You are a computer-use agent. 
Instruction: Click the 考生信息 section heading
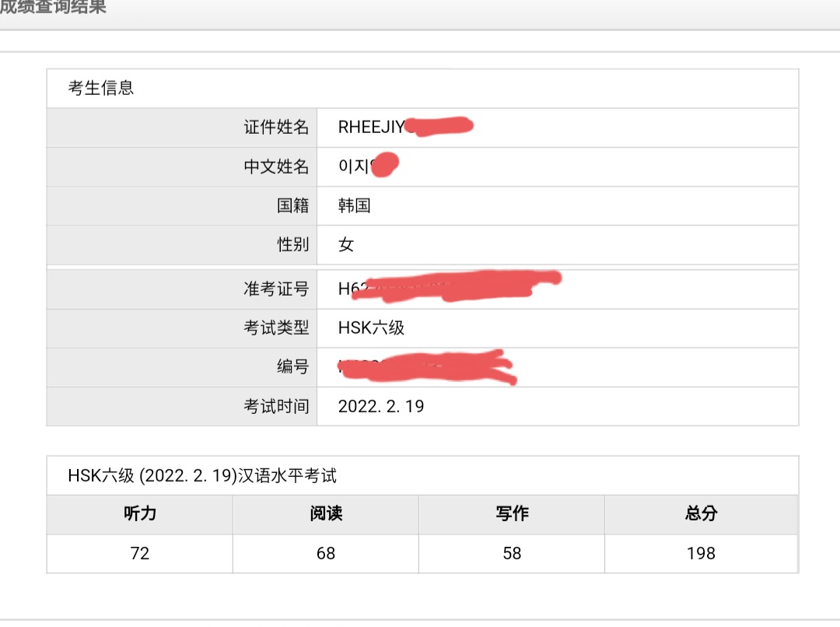pyautogui.click(x=100, y=88)
